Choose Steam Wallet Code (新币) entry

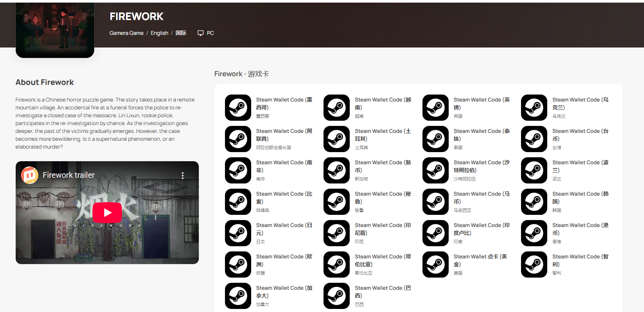[383, 166]
